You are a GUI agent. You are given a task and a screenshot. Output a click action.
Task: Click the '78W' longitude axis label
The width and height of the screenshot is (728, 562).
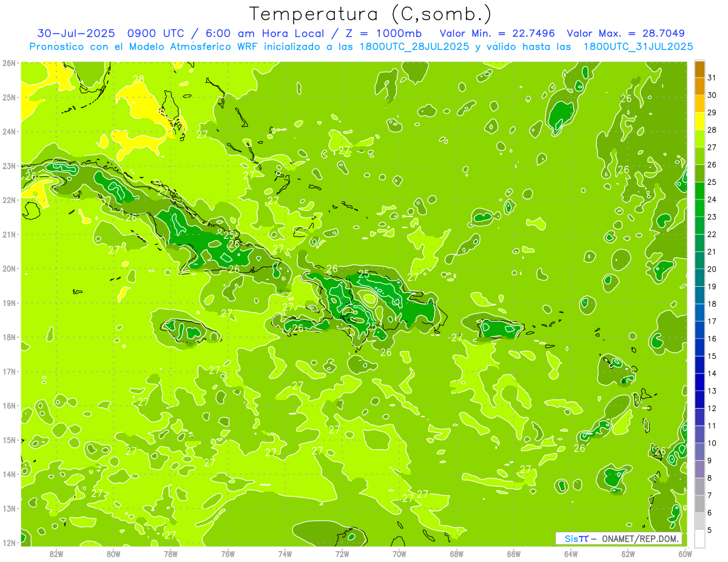click(x=170, y=554)
